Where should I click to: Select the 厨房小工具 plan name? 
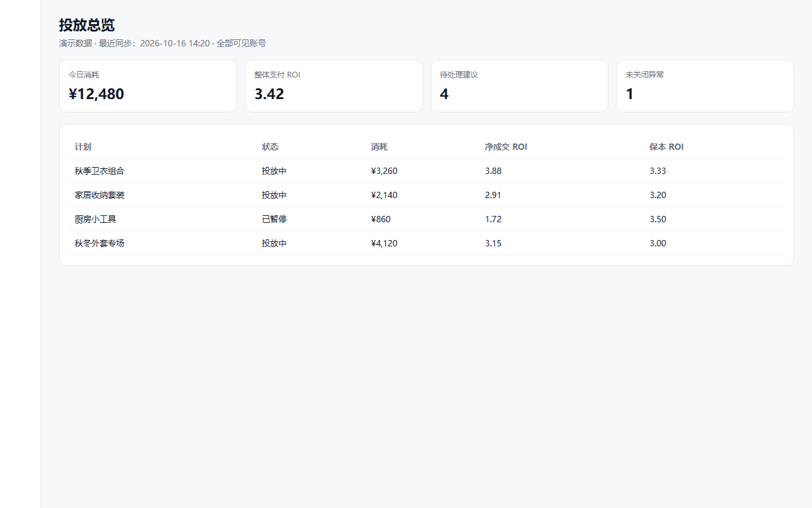click(x=96, y=219)
